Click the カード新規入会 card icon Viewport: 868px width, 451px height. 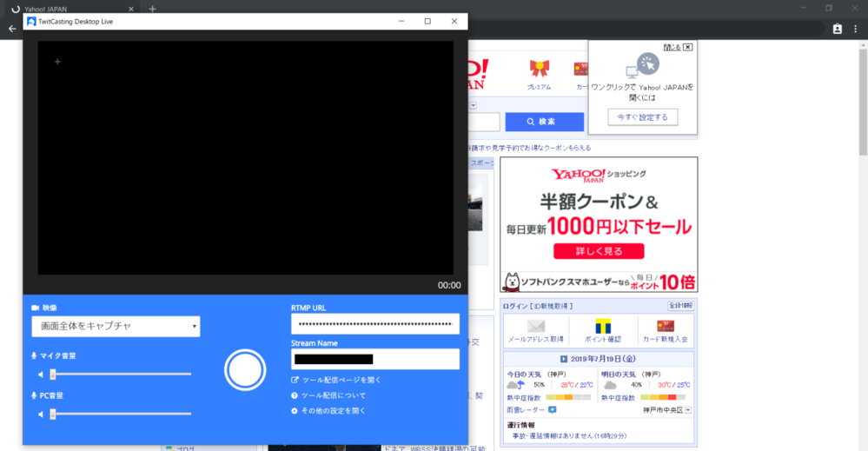[666, 326]
